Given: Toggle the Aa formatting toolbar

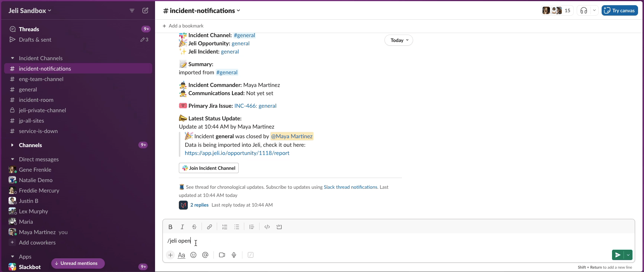Looking at the screenshot, I should click(181, 255).
